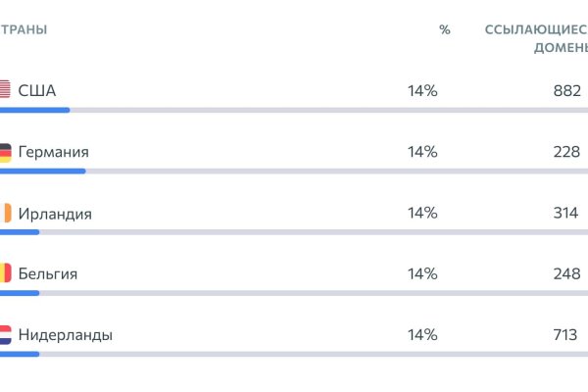Click the 228 referring domains value
Screen dimensions: 588x392
tap(566, 152)
